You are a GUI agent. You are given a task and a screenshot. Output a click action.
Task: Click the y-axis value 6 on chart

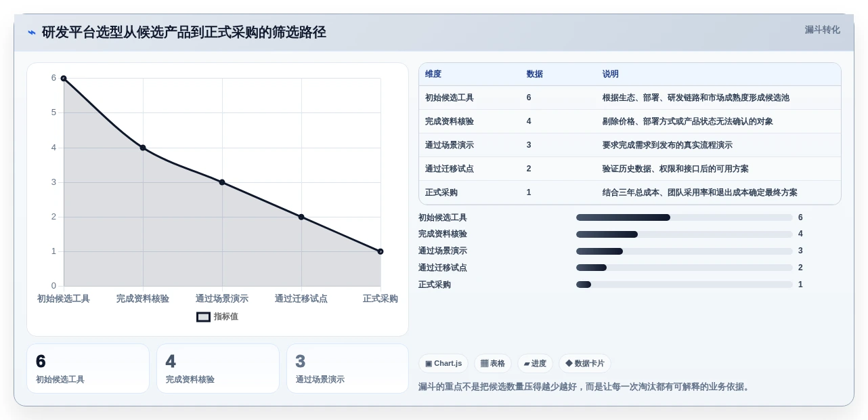pos(53,78)
